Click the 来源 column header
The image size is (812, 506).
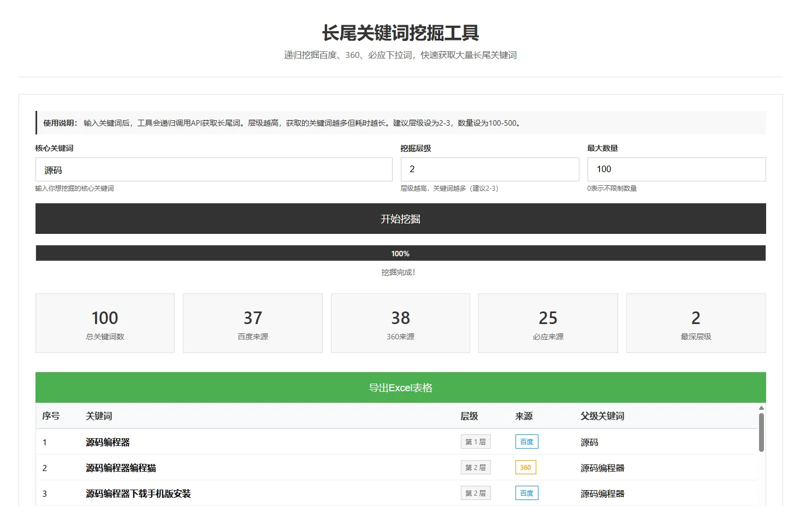(x=524, y=416)
